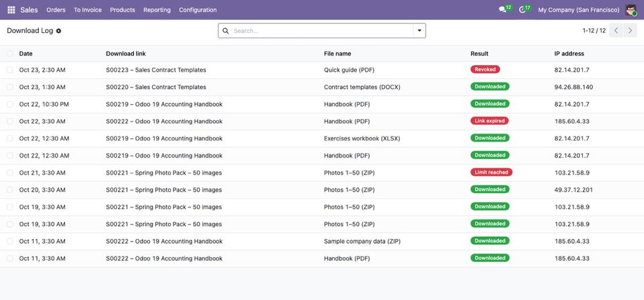This screenshot has width=644, height=300.
Task: Sort by the File name column header
Action: [x=337, y=54]
